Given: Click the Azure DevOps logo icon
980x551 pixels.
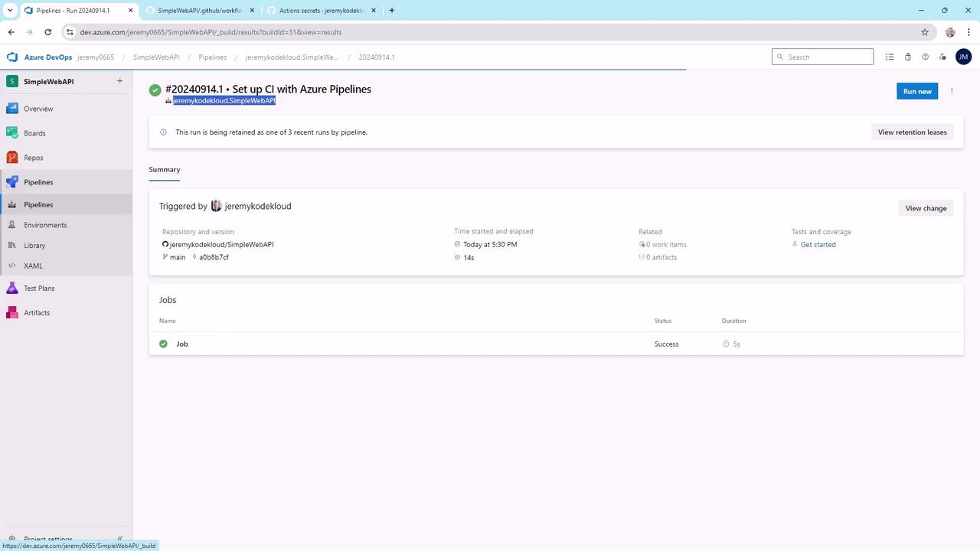Looking at the screenshot, I should 12,57.
